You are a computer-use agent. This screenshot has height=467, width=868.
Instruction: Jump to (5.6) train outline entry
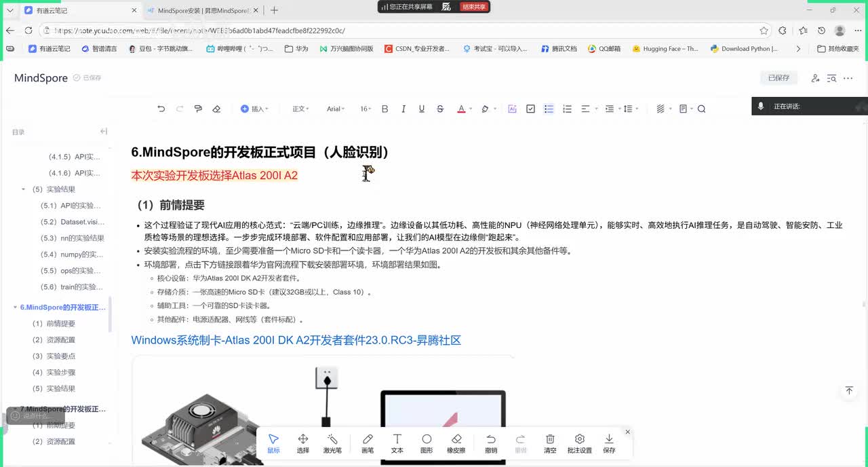point(71,287)
